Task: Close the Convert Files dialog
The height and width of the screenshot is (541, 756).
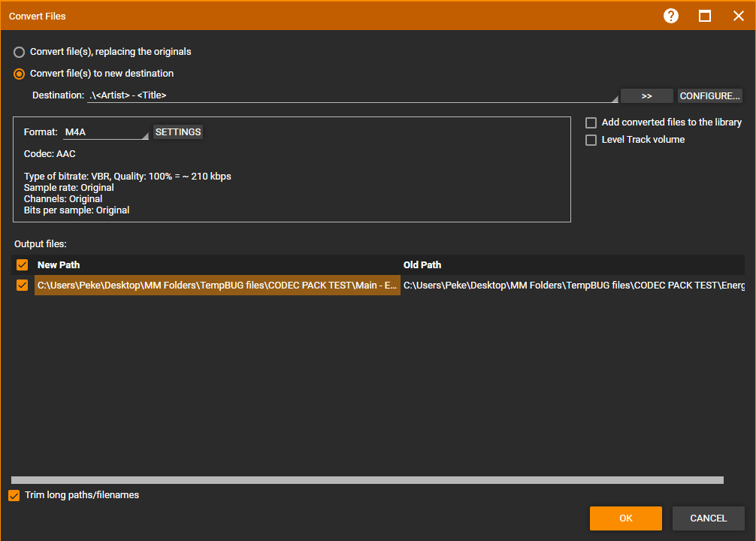Action: point(738,16)
